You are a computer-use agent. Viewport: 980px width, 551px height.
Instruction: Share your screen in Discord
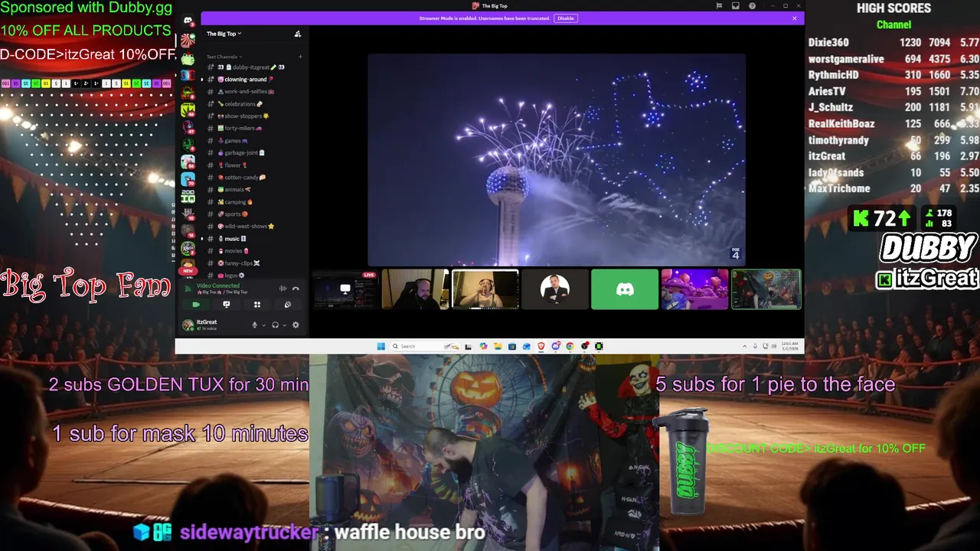pyautogui.click(x=227, y=305)
